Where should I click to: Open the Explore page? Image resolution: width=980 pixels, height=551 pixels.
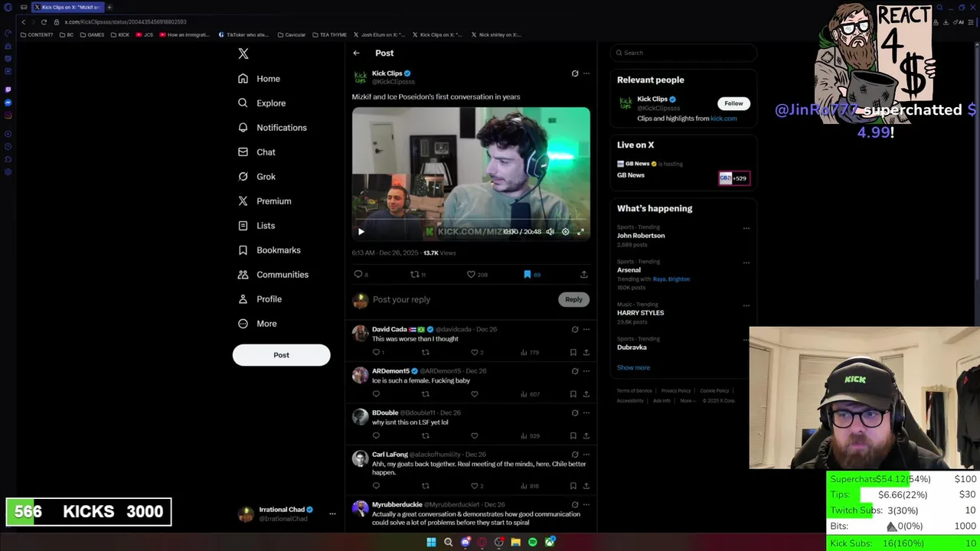tap(262, 103)
